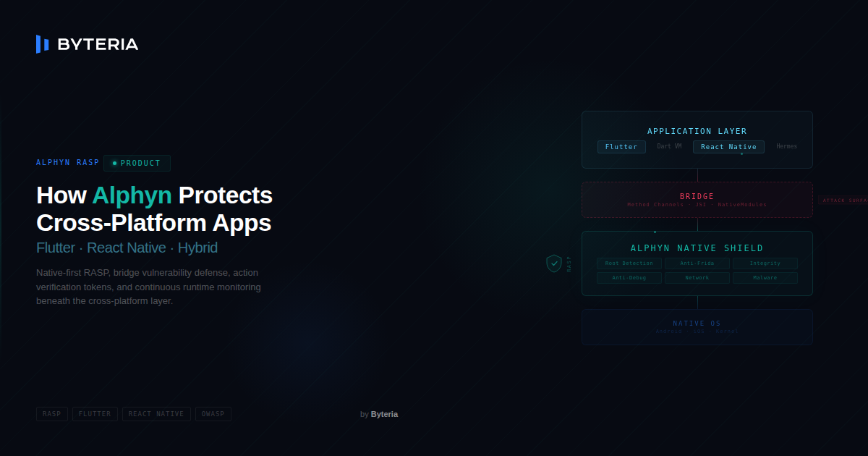Click the Hermes label
This screenshot has height=456, width=868.
[x=786, y=147]
